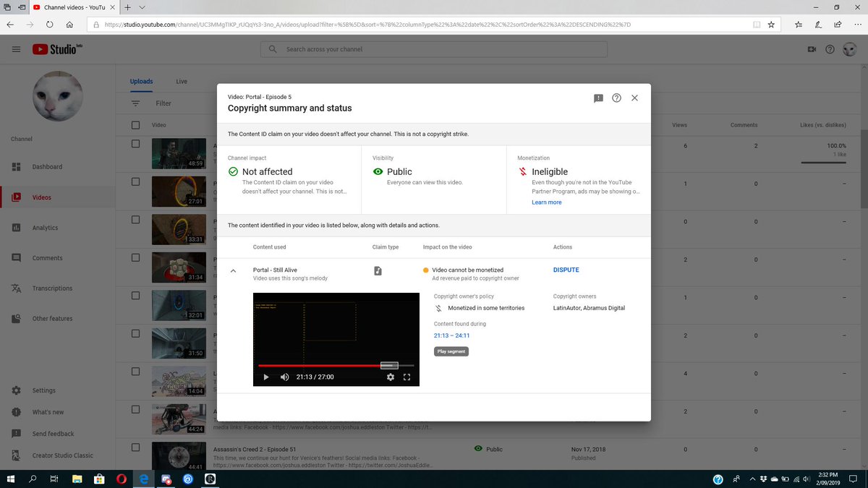This screenshot has height=488, width=868.
Task: Open the YouTube Studio hamburger menu
Action: [x=16, y=49]
